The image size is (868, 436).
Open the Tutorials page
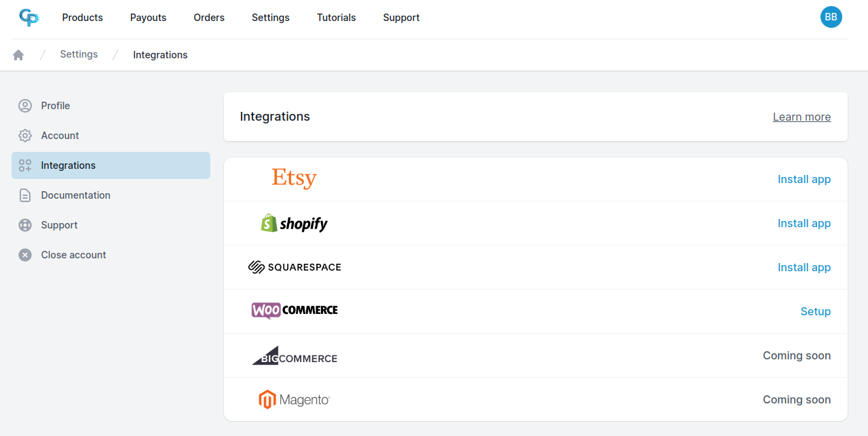tap(336, 17)
